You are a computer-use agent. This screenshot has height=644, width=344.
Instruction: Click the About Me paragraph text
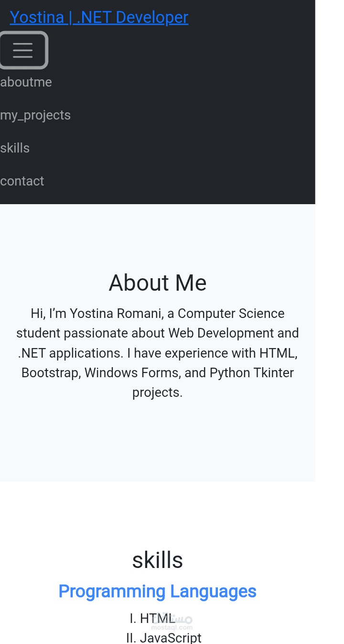click(158, 352)
